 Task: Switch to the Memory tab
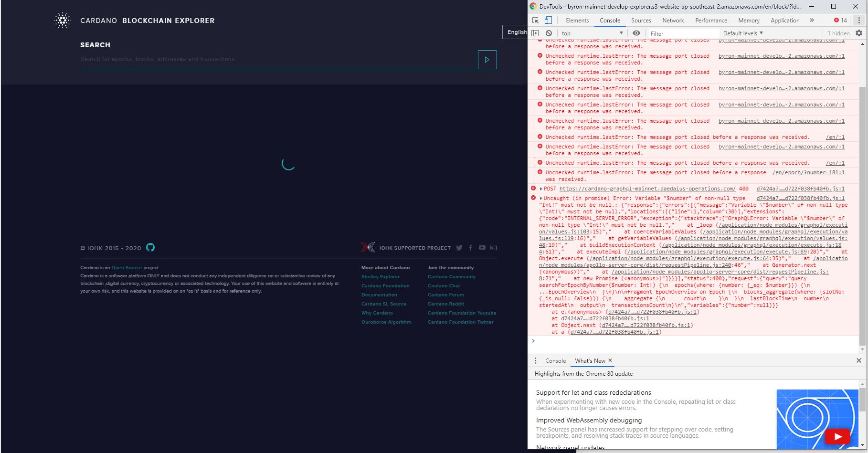pyautogui.click(x=749, y=21)
